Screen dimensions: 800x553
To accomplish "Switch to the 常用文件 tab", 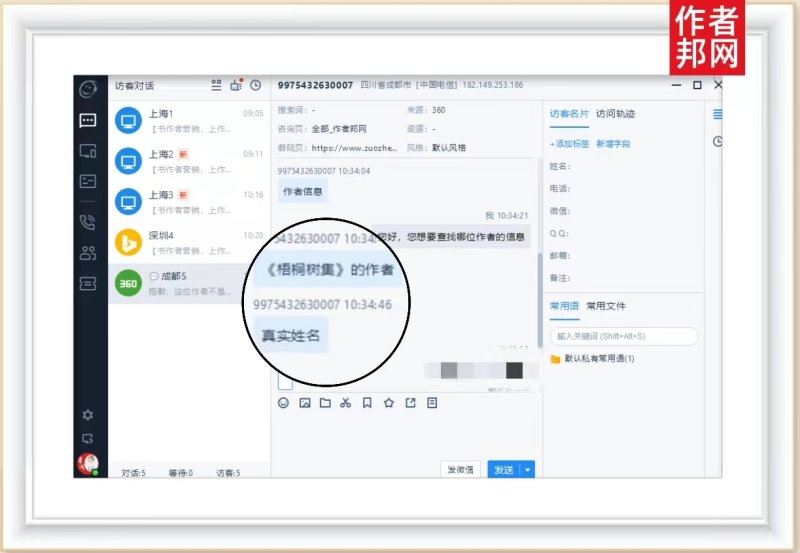I will click(606, 305).
